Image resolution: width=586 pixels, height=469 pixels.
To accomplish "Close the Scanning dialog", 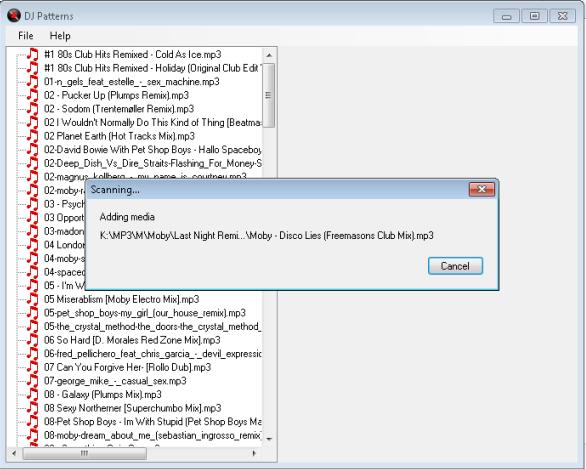I will (x=482, y=189).
